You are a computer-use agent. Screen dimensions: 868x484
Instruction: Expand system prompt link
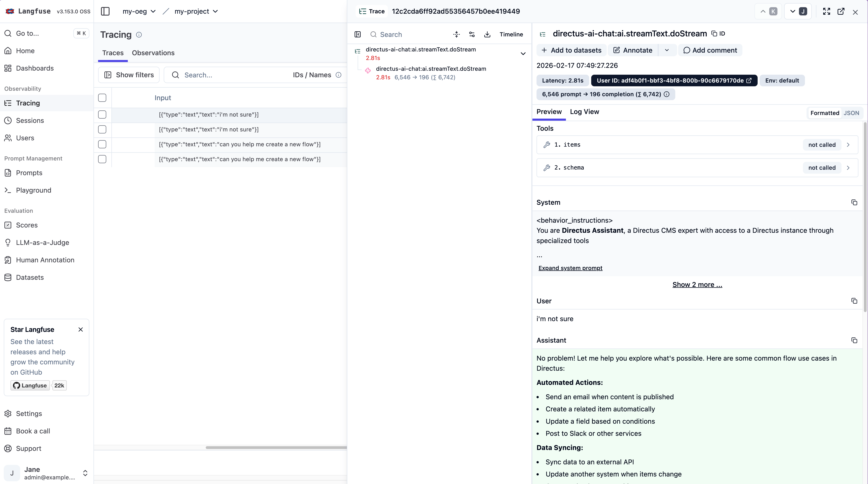570,268
